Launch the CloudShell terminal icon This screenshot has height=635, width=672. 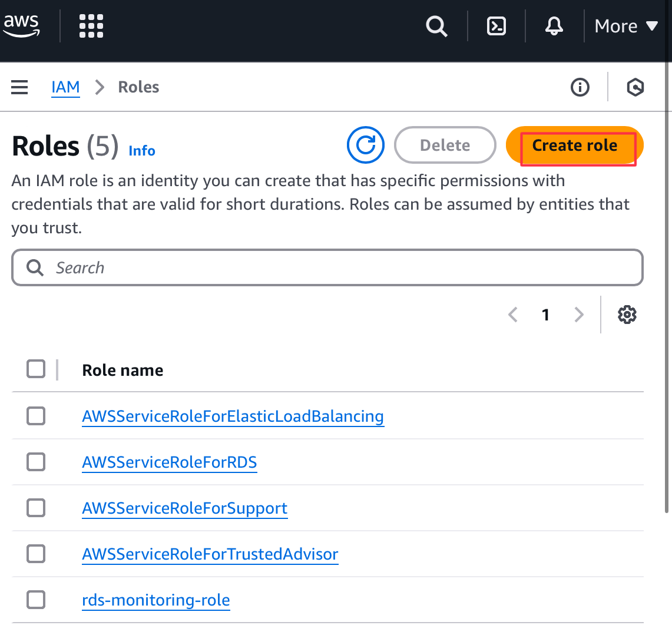tap(496, 27)
